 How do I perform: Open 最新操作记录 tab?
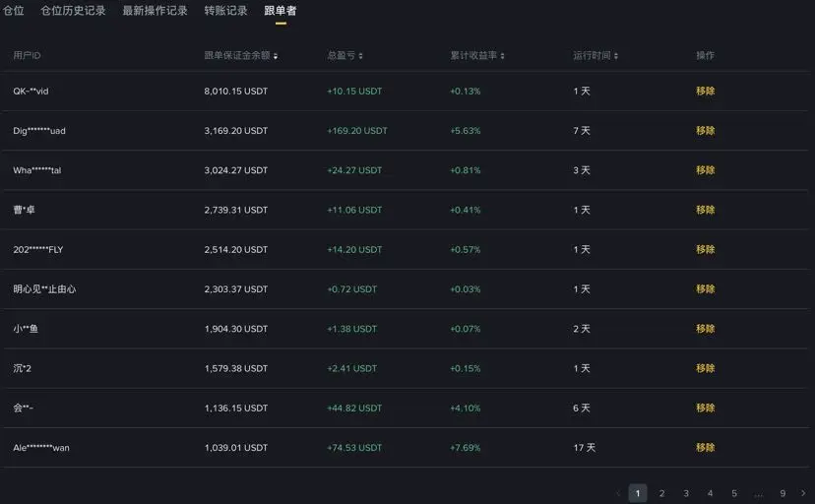pyautogui.click(x=155, y=11)
